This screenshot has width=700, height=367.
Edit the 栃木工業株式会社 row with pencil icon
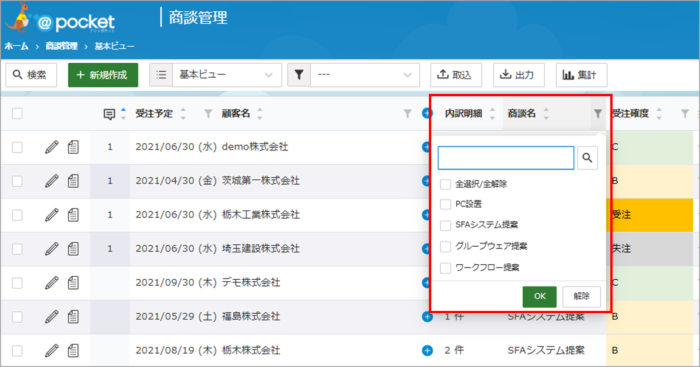(x=52, y=215)
